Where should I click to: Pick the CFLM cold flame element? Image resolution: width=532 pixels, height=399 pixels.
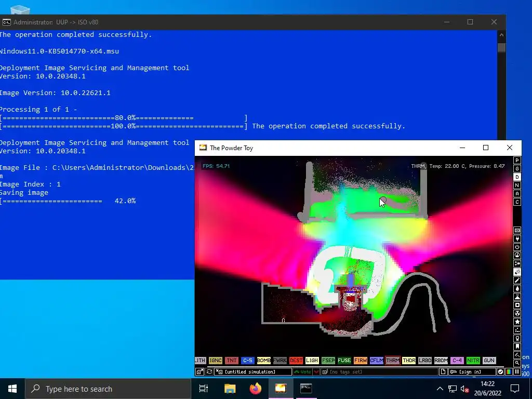pos(376,361)
